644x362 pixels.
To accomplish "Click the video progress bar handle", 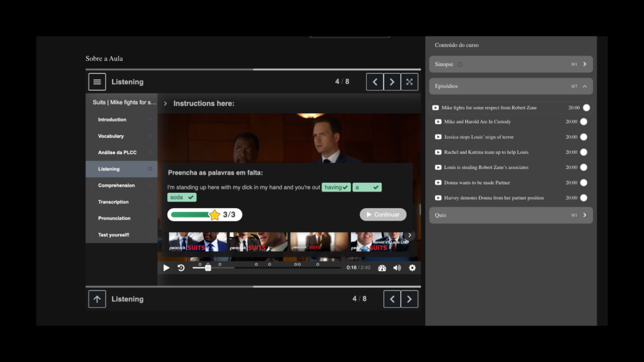I will 208,268.
